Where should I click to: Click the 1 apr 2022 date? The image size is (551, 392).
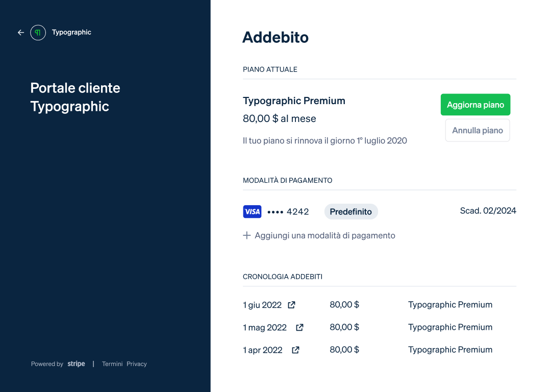(x=263, y=350)
